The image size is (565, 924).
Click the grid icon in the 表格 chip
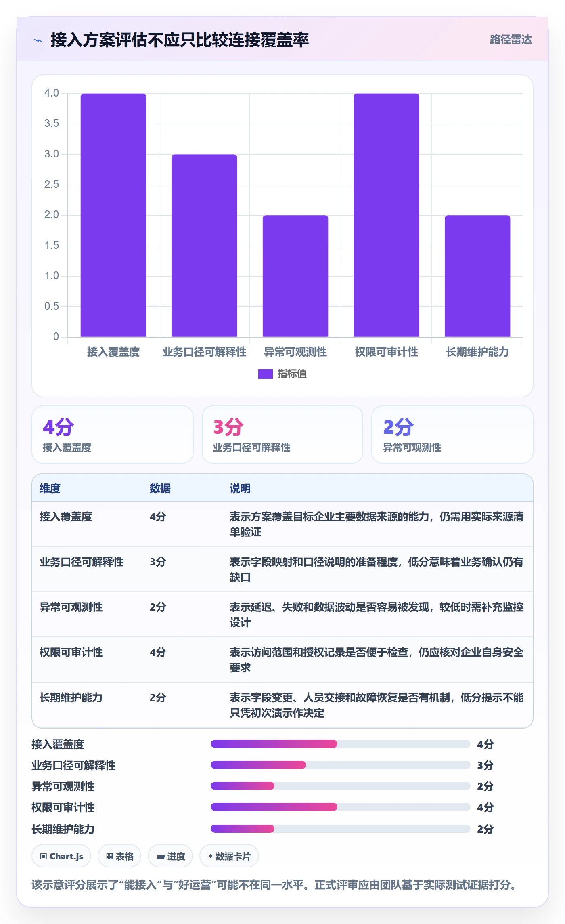[109, 857]
